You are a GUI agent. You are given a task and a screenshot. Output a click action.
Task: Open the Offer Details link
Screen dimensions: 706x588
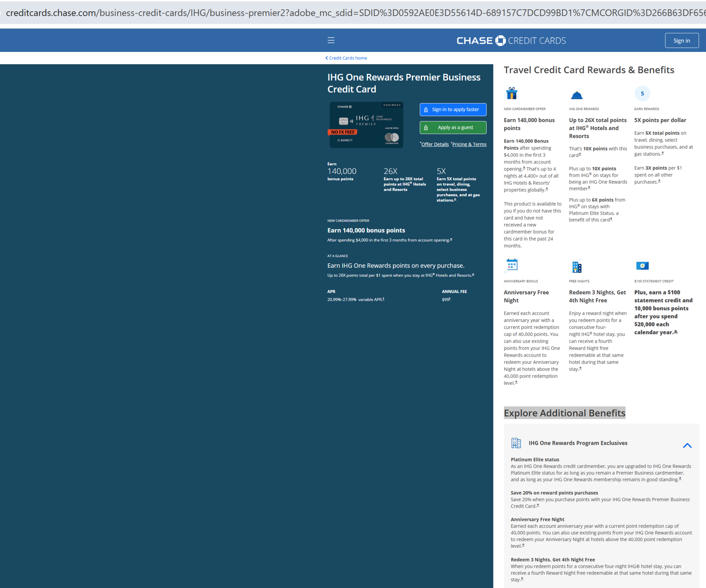click(x=435, y=144)
